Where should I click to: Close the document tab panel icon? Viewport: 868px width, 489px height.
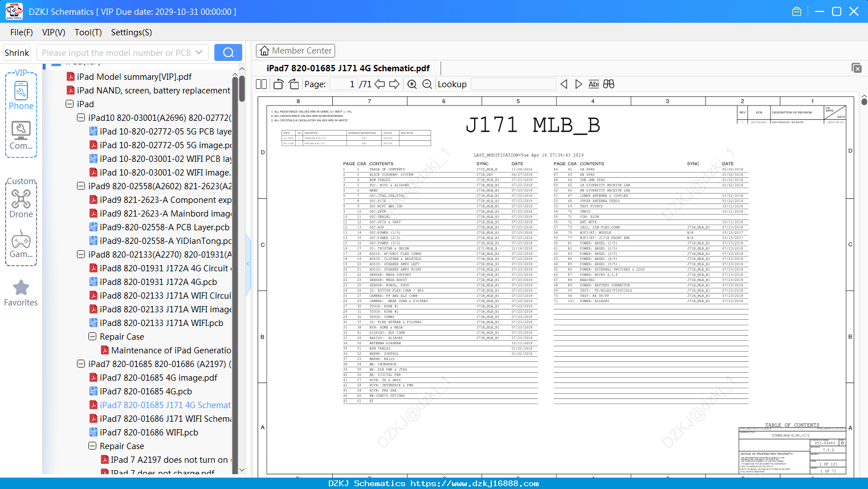857,68
